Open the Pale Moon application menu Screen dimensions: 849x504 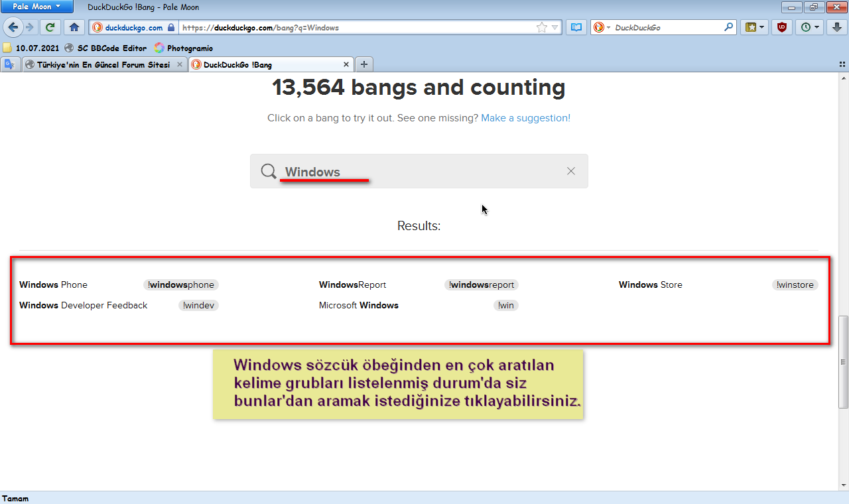pos(37,7)
